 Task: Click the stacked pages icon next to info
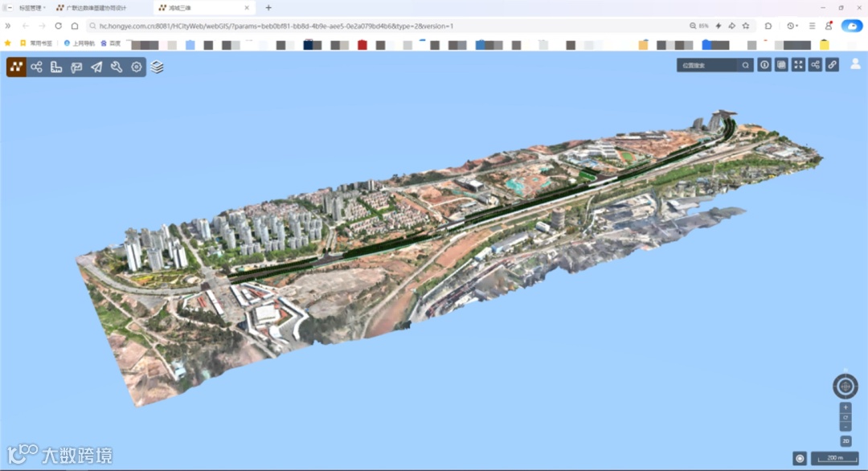pyautogui.click(x=781, y=65)
